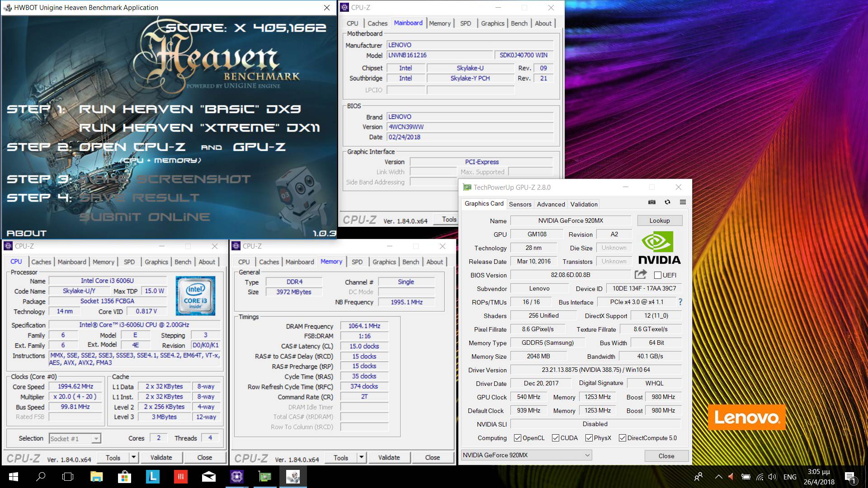Click ENG language indicator
This screenshot has width=868, height=488.
coord(790,477)
